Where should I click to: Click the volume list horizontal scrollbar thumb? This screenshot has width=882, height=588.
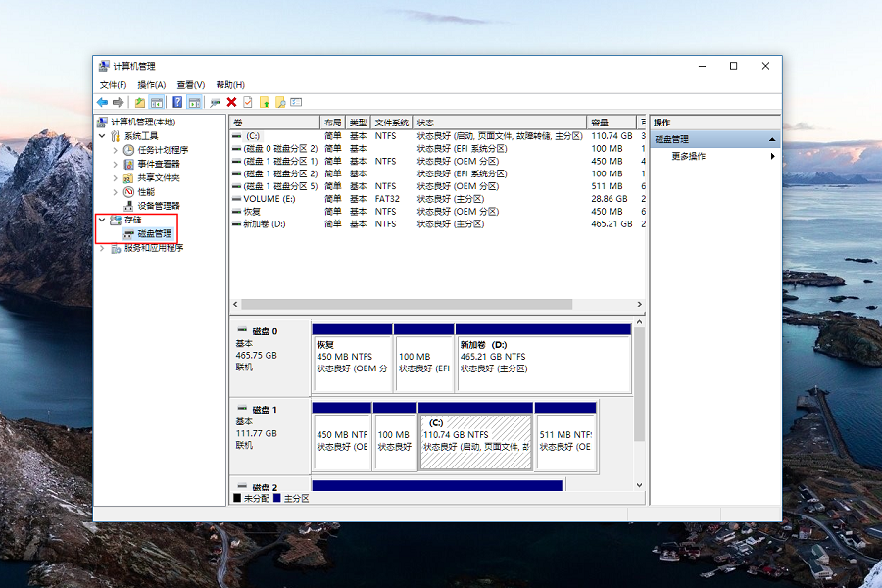click(x=407, y=304)
